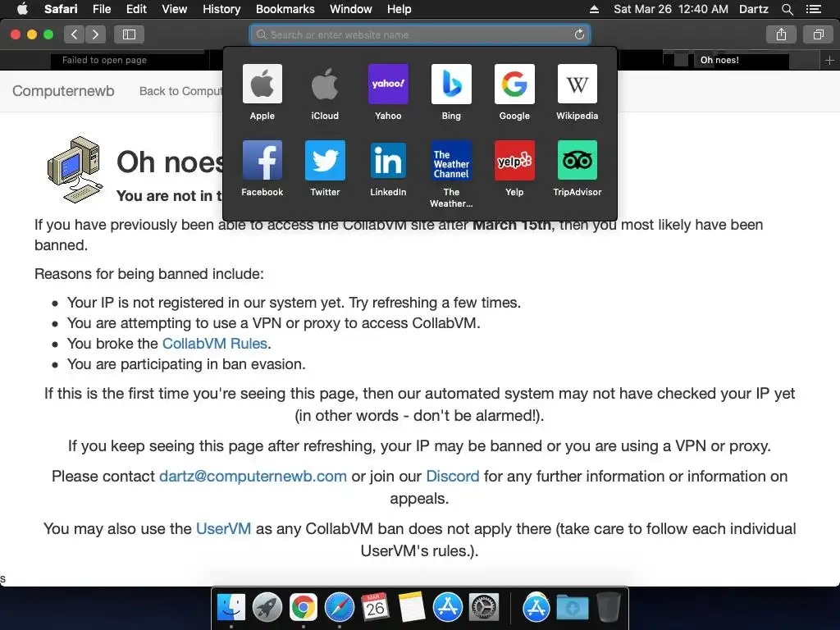Open System Preferences from the Dock

(x=484, y=608)
